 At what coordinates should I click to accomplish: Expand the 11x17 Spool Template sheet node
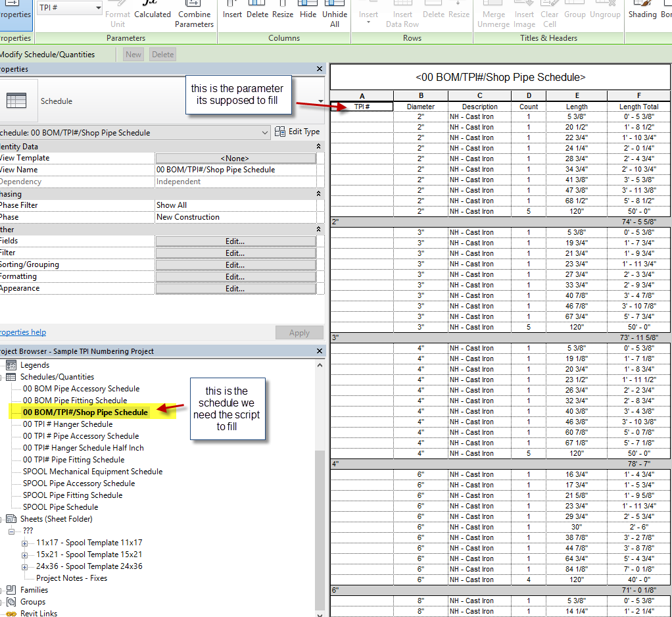point(25,543)
